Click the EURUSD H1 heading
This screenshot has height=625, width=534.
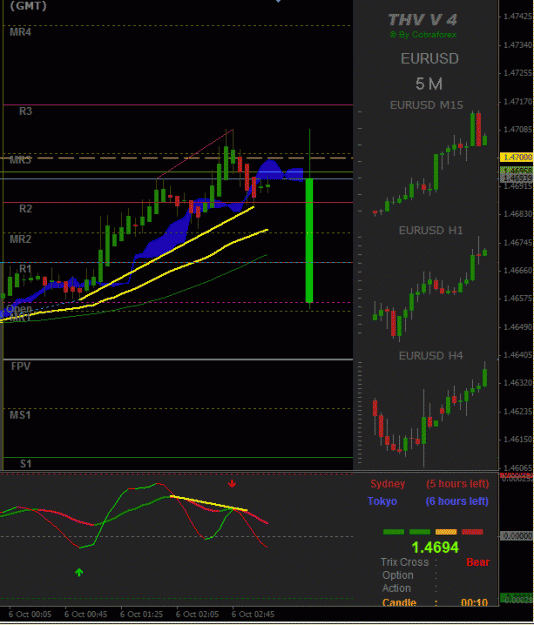[x=431, y=230]
